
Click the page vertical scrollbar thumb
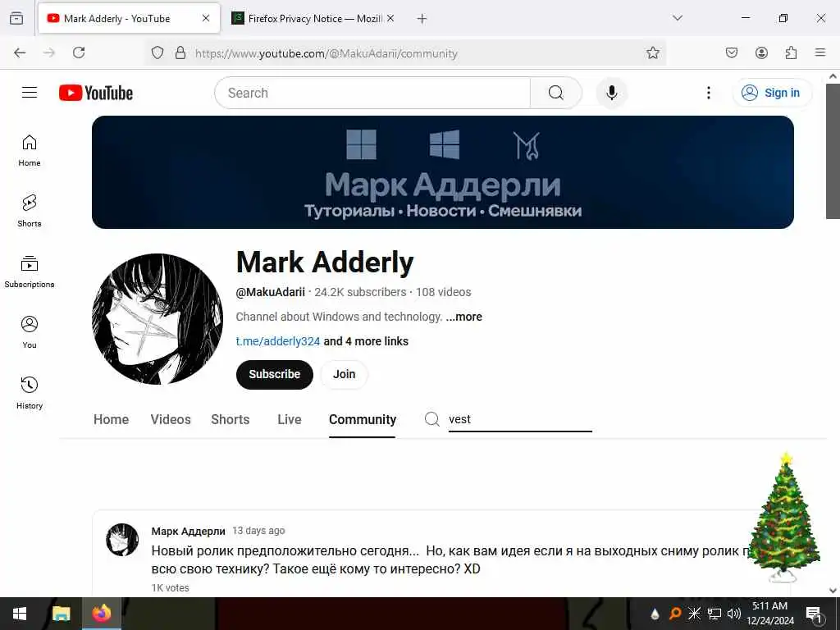[x=833, y=151]
